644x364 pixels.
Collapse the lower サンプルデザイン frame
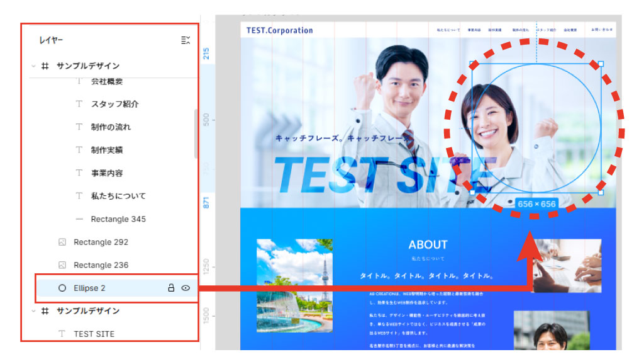[x=33, y=311]
